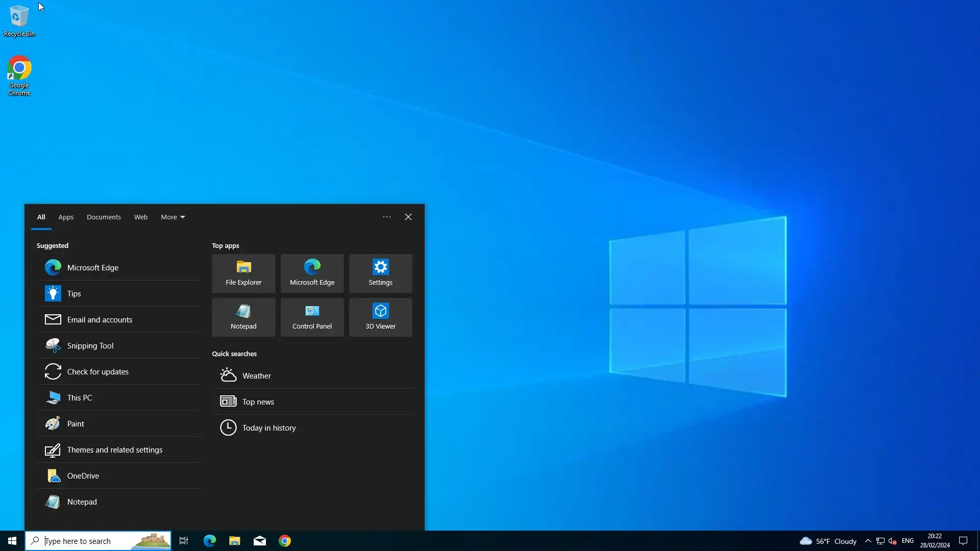This screenshot has width=980, height=551.
Task: Open File Explorer from Top apps
Action: tap(243, 273)
